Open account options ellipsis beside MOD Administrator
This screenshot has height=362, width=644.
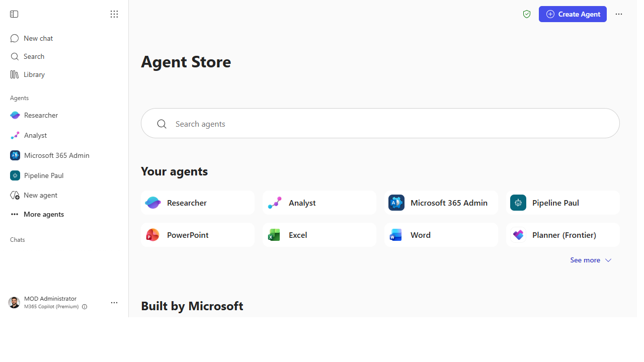(114, 303)
